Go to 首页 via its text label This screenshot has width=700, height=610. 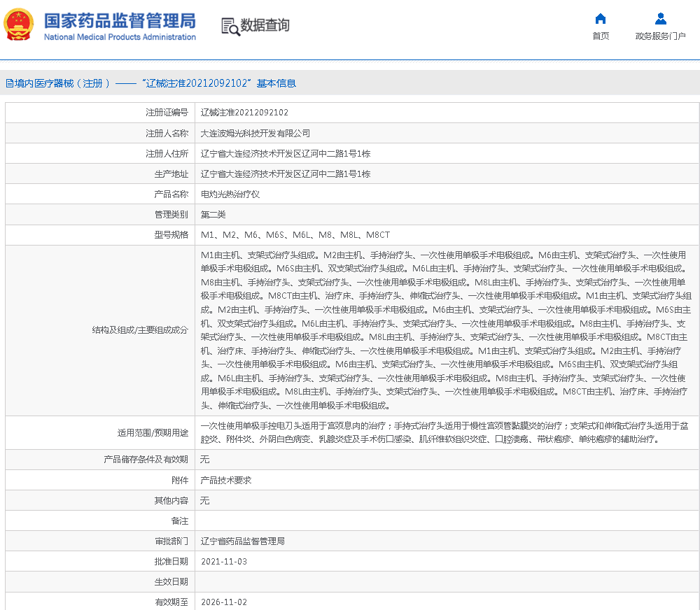tap(600, 36)
